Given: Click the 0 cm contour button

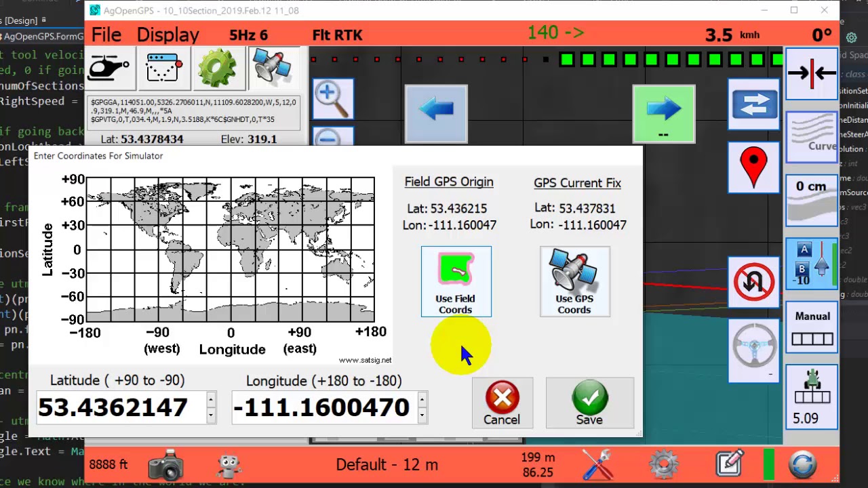Looking at the screenshot, I should point(812,200).
